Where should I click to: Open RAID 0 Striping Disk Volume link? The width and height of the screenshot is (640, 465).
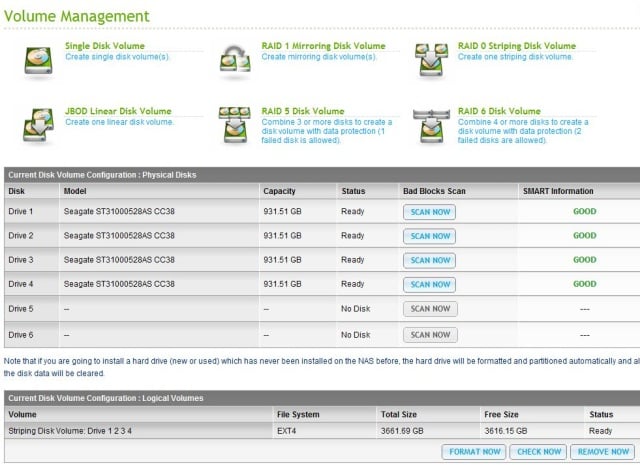[517, 46]
